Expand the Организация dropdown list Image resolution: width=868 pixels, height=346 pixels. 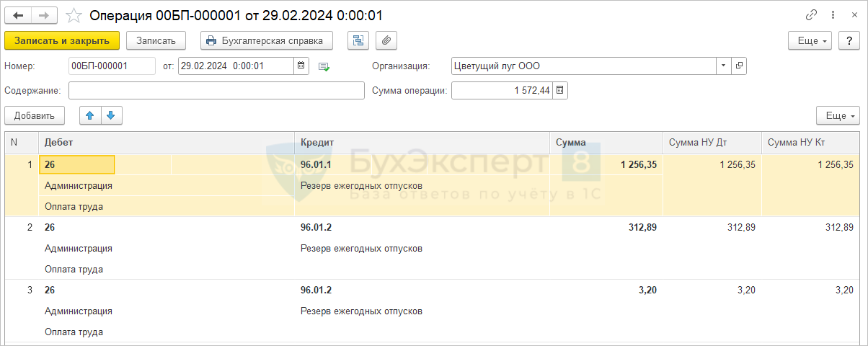(723, 66)
